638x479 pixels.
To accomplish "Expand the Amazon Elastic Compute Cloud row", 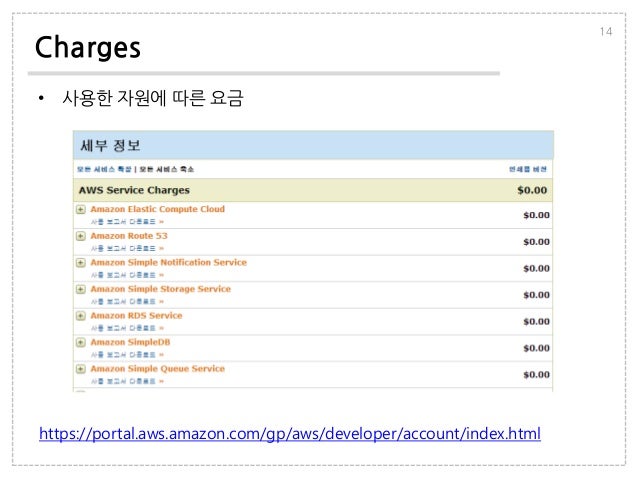I will coord(81,210).
